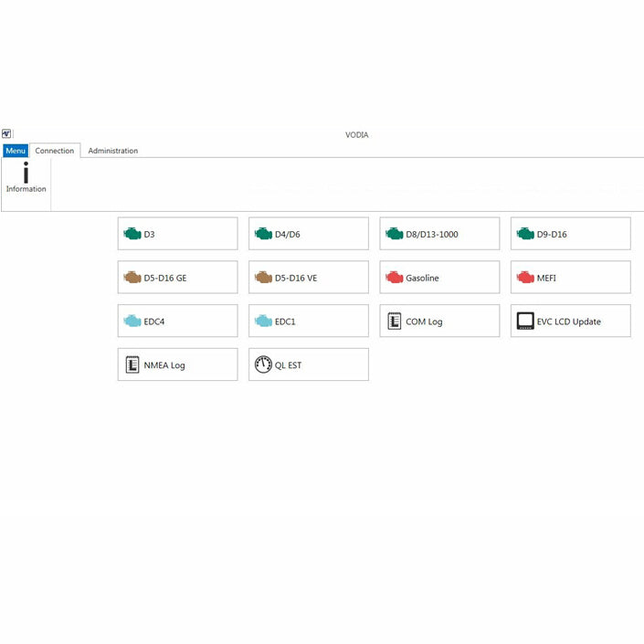This screenshot has width=644, height=644.
Task: Click the green D4/D6 engine icon
Action: click(263, 234)
